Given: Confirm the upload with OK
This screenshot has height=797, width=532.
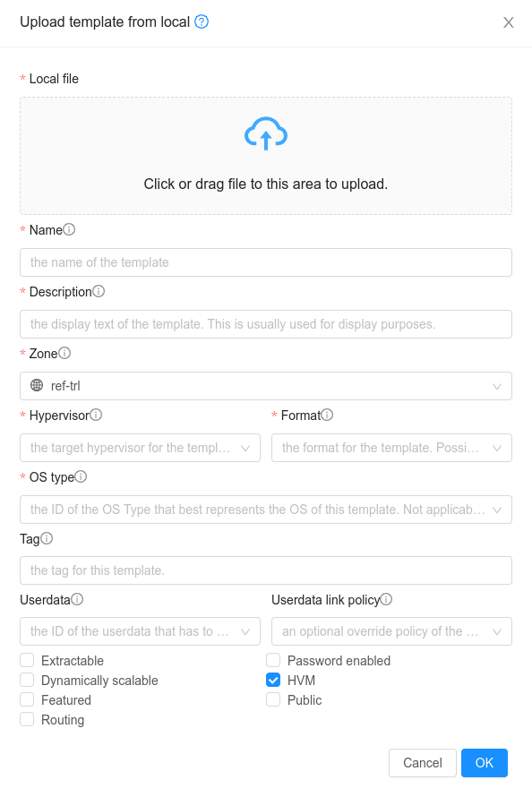Looking at the screenshot, I should pos(485,762).
